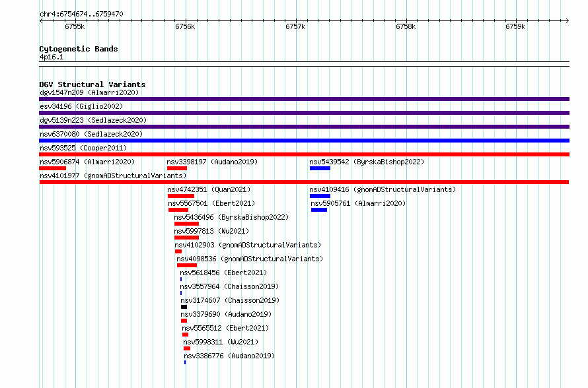The width and height of the screenshot is (588, 388).
Task: Click the purple bar under dgv5139n223
Action: [304, 127]
